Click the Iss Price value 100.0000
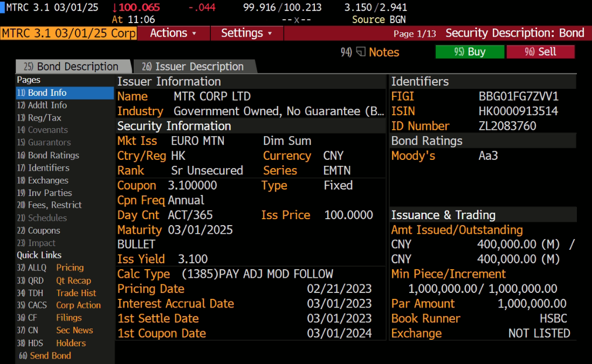 (348, 215)
